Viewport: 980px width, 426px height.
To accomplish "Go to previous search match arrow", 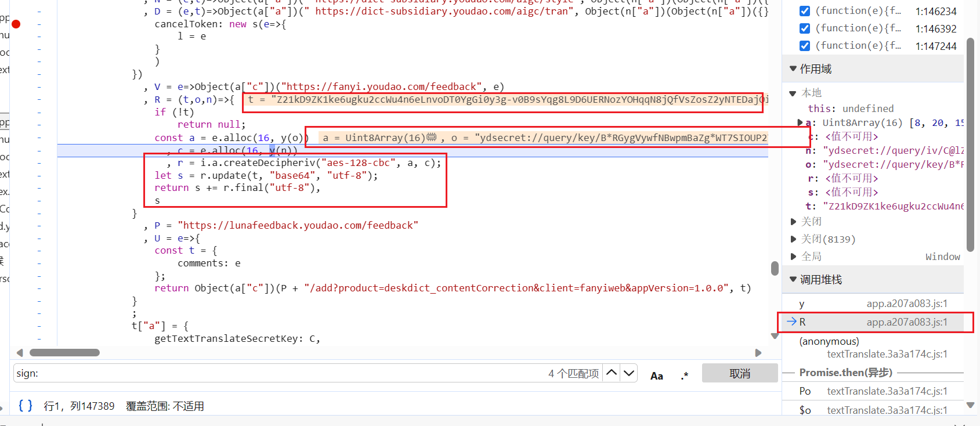I will point(612,373).
